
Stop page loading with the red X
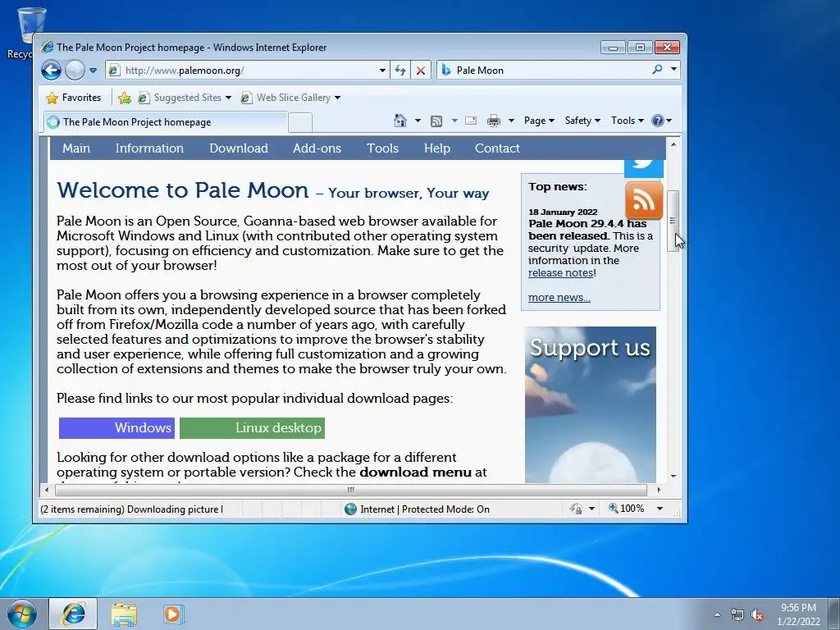pyautogui.click(x=421, y=71)
